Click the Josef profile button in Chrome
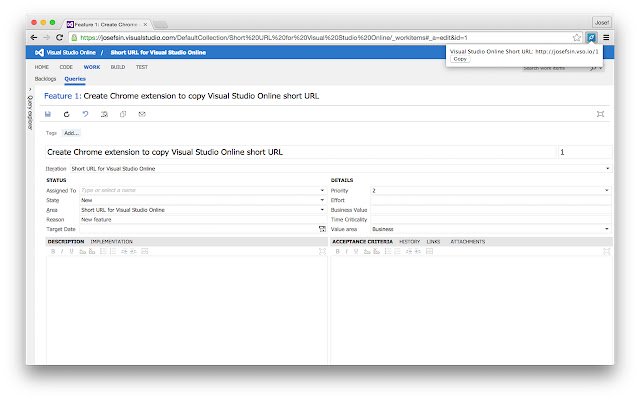The width and height of the screenshot is (640, 400). pos(602,22)
